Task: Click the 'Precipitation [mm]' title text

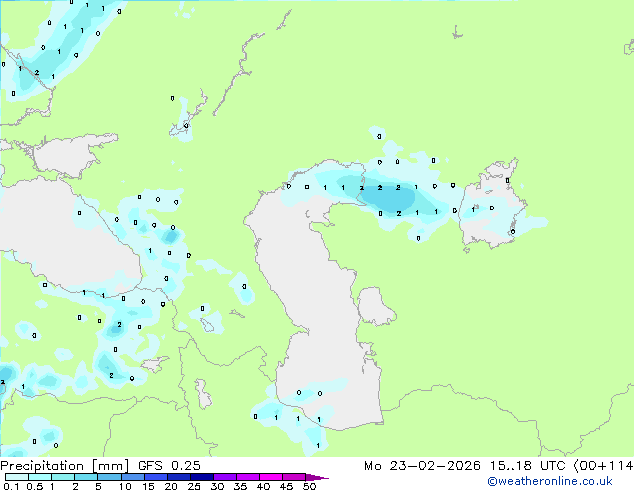Action: [64, 466]
